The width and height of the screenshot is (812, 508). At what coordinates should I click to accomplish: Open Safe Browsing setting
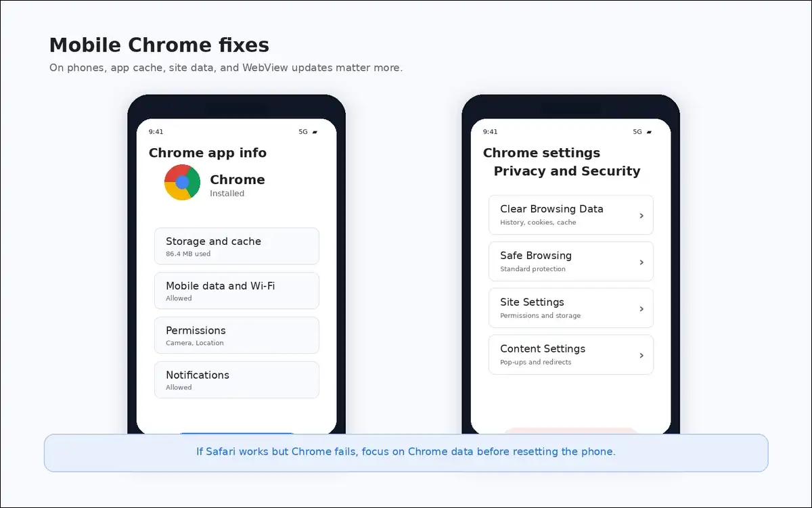click(571, 262)
